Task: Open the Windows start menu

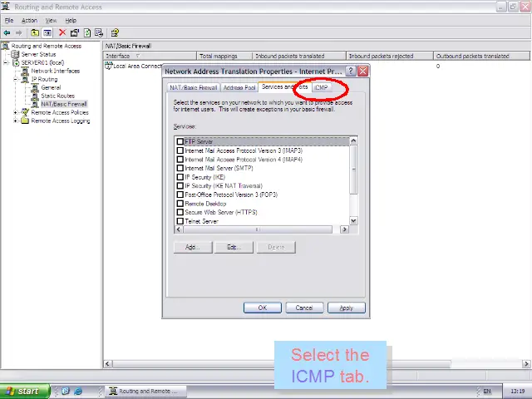Action: point(24,392)
